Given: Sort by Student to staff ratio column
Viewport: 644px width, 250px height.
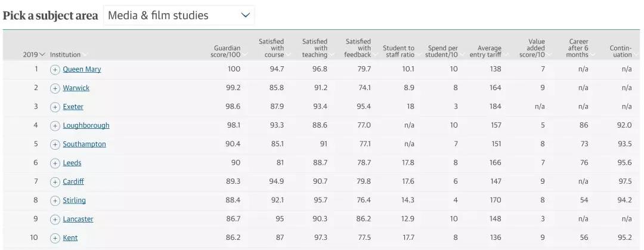Looking at the screenshot, I should [398, 51].
